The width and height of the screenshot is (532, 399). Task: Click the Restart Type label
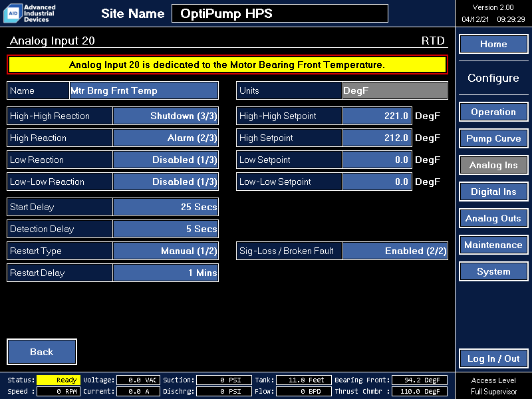[x=36, y=251]
